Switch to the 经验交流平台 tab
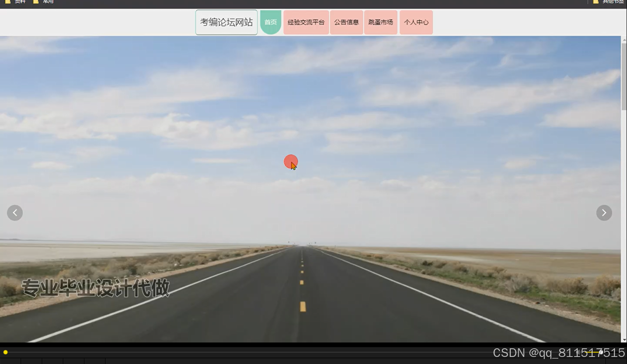 (306, 22)
